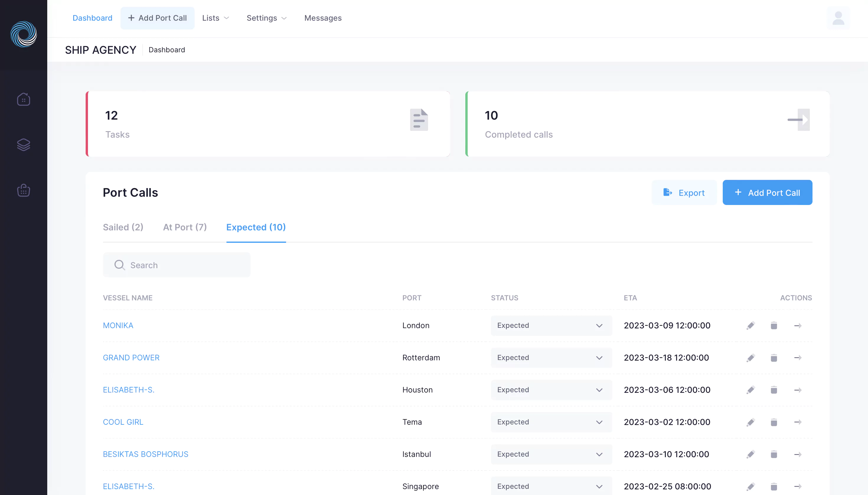Click the swirl logo in sidebar
Viewport: 868px width, 495px height.
tap(23, 34)
